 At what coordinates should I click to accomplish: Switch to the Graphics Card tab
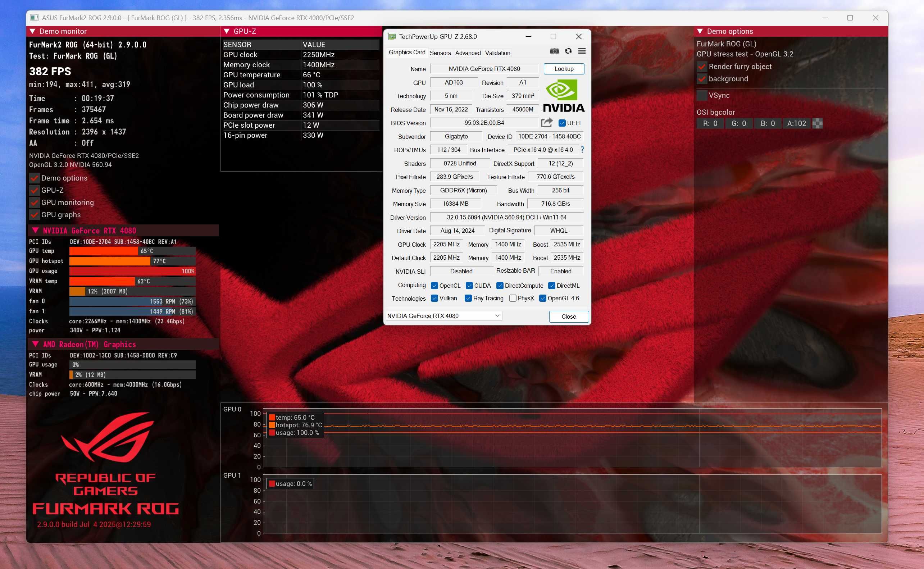[x=407, y=52]
